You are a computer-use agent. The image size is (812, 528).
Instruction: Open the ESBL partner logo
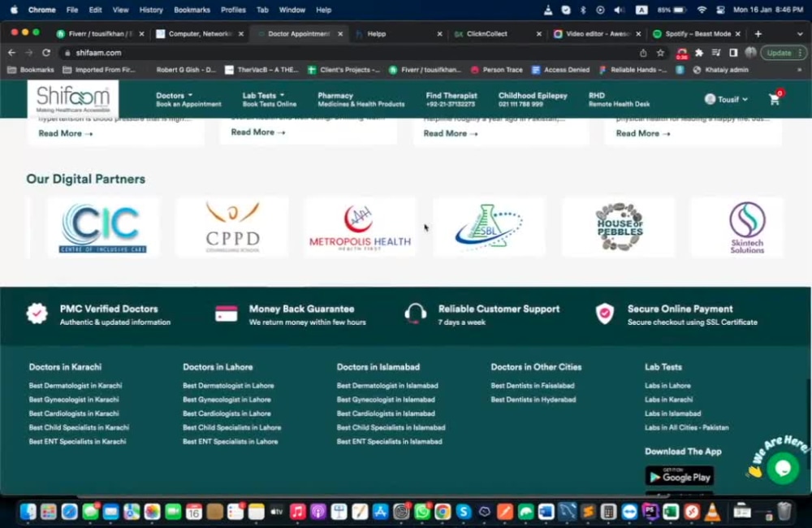[488, 227]
